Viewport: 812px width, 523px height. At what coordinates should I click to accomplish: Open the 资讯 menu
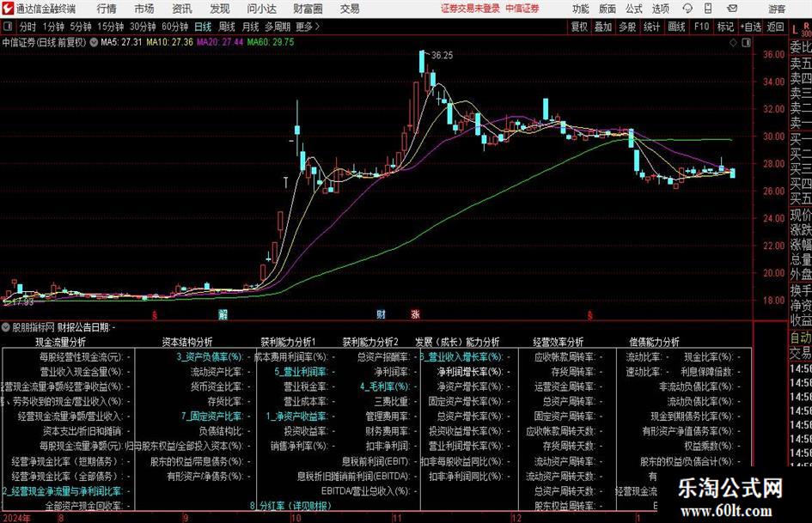(182, 9)
